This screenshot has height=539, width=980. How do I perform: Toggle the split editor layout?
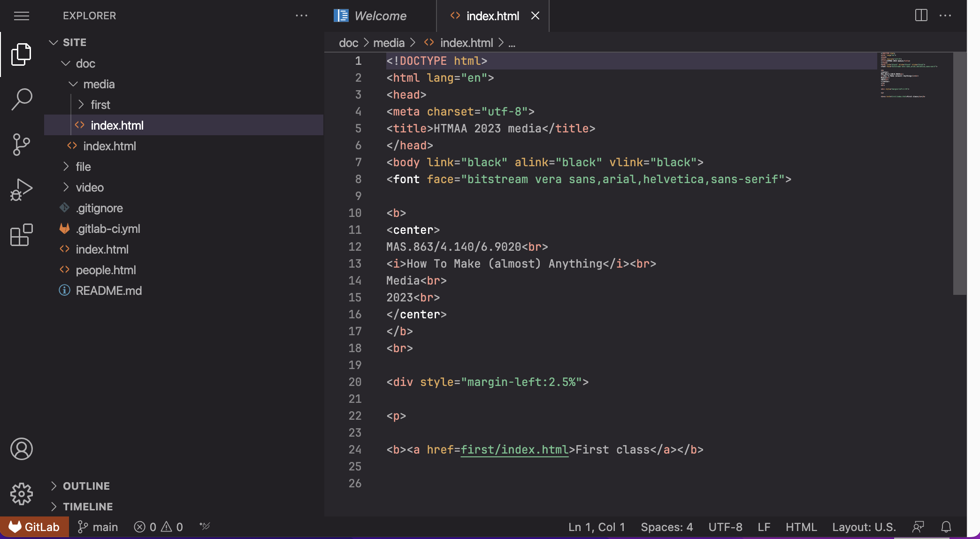point(922,15)
